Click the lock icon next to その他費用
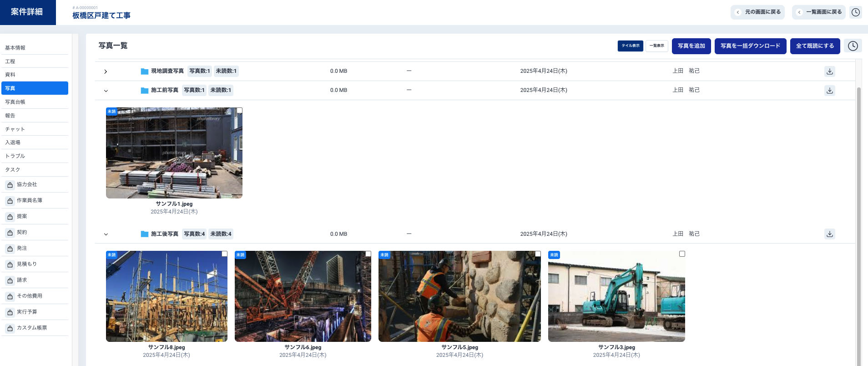Screen dimensions: 868x366 click(x=10, y=296)
